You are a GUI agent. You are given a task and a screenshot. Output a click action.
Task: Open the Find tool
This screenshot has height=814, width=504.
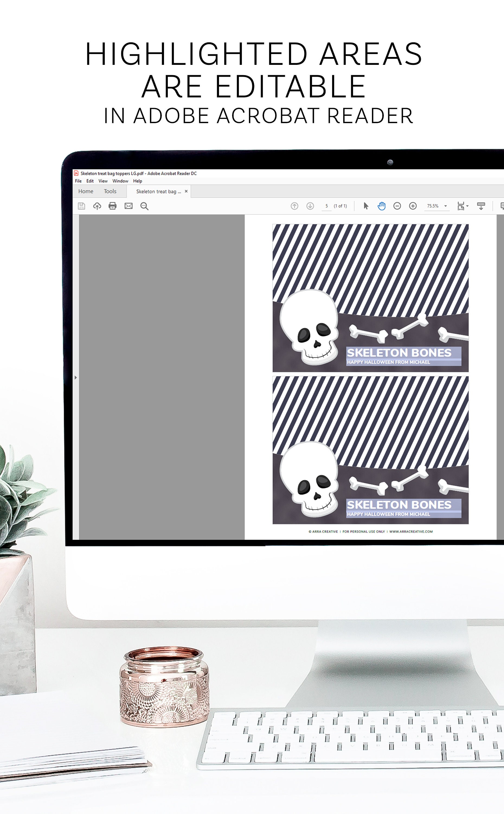click(x=144, y=206)
